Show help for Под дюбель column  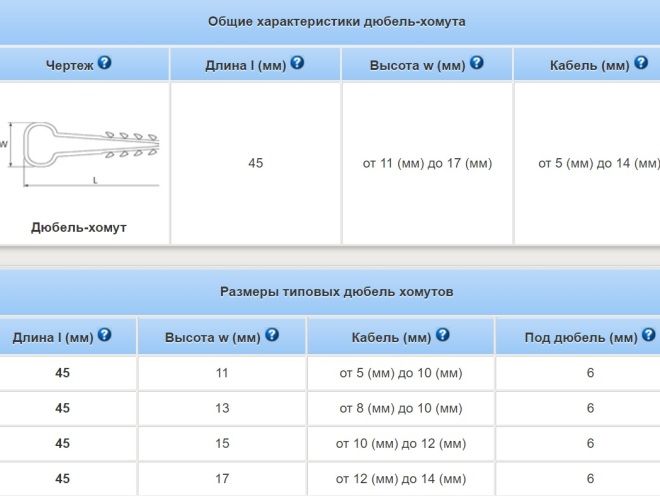649,336
